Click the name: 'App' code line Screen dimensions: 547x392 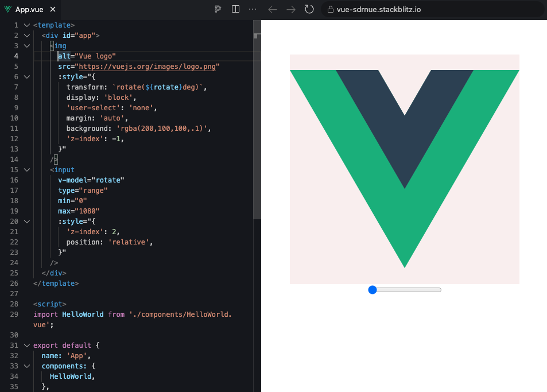[66, 356]
